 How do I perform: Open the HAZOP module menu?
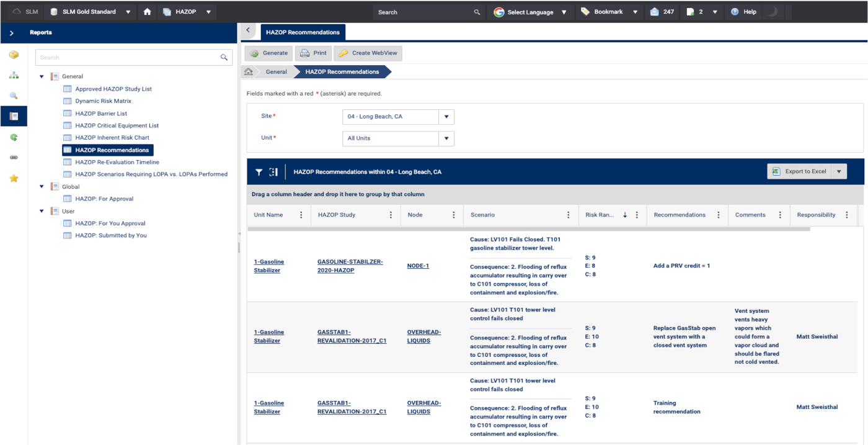(187, 12)
